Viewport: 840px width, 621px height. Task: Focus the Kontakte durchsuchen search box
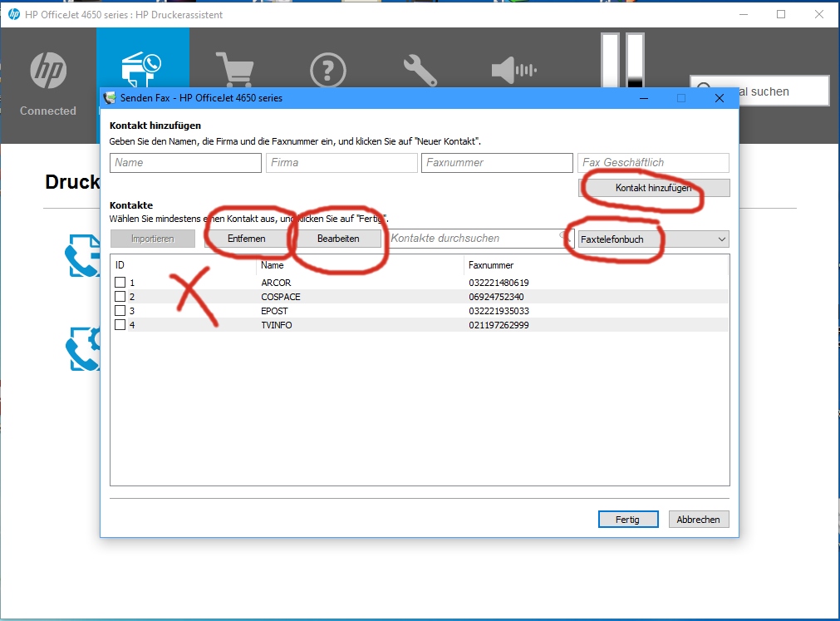pos(479,239)
